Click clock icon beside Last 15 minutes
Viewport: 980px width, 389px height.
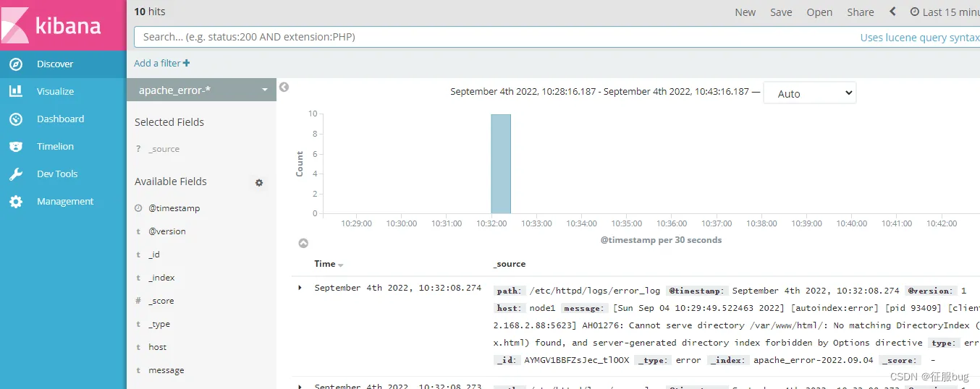tap(914, 12)
